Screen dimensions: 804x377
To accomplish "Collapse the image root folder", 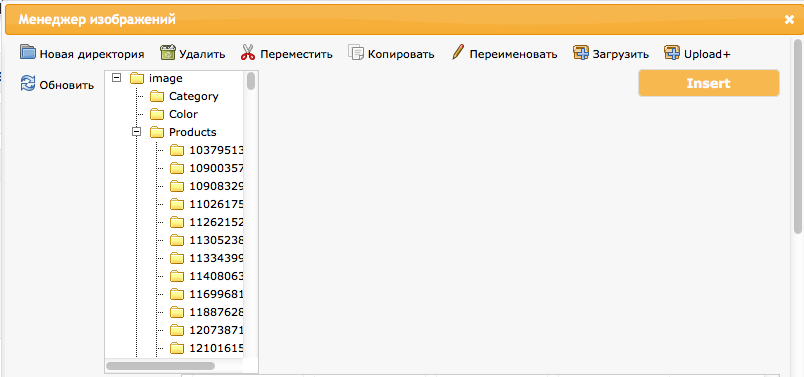I will click(x=116, y=78).
